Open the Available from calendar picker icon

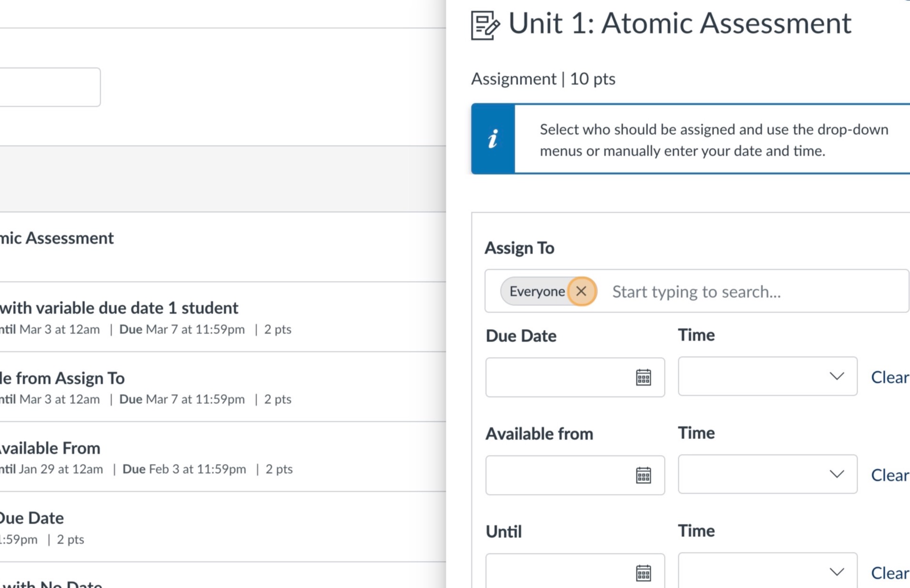(643, 475)
